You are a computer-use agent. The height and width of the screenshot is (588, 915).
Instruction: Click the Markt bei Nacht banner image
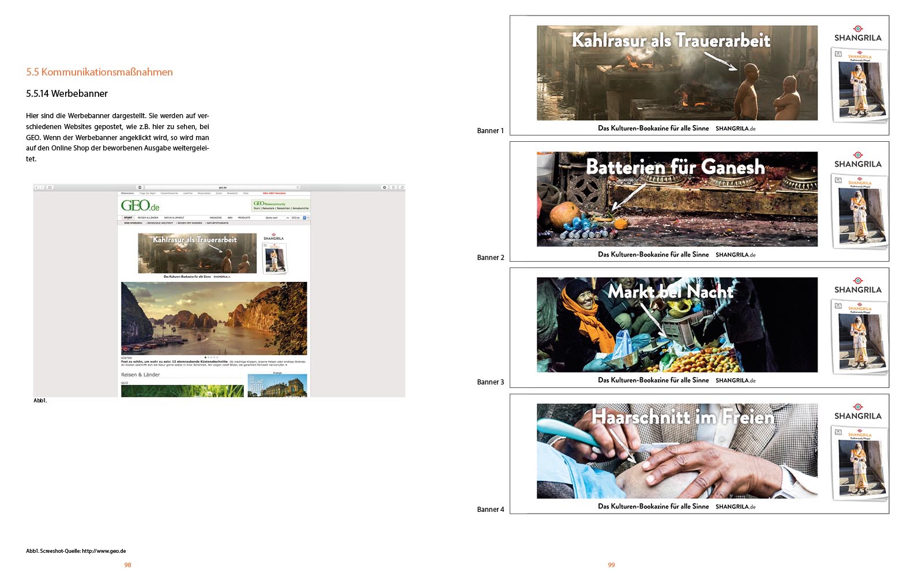[x=677, y=325]
